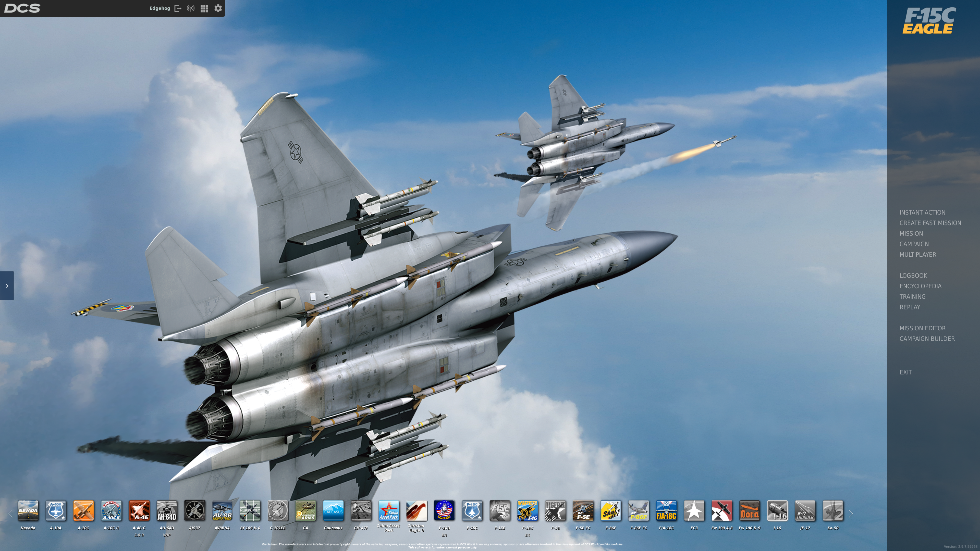The height and width of the screenshot is (551, 980).
Task: Select MISSION in the main menu
Action: (911, 233)
